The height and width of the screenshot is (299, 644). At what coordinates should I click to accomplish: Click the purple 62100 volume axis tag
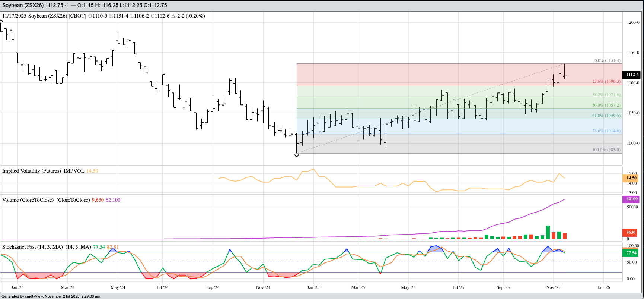coord(632,199)
